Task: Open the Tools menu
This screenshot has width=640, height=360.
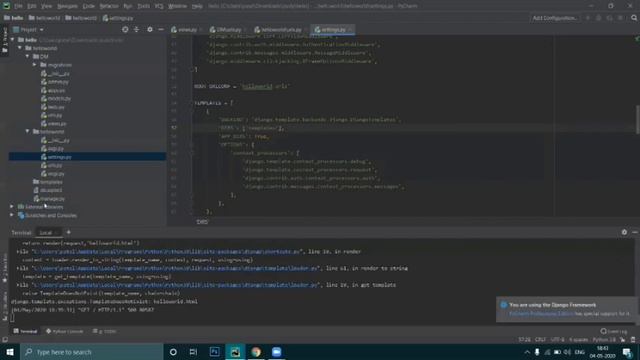Action: coord(144,6)
